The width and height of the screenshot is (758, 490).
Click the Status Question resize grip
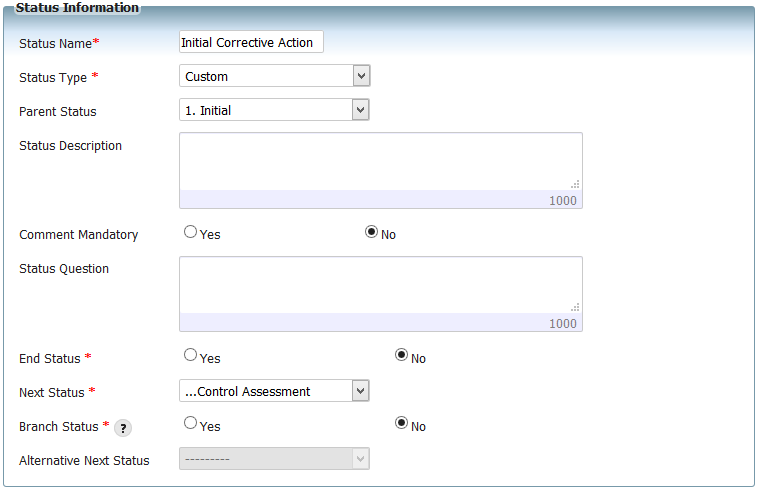575,307
